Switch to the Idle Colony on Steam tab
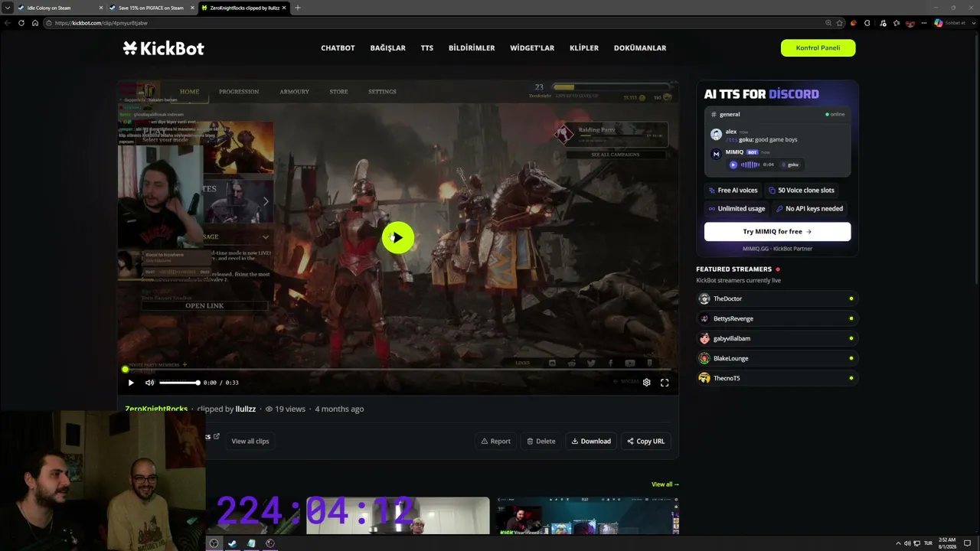This screenshot has height=551, width=980. click(60, 8)
